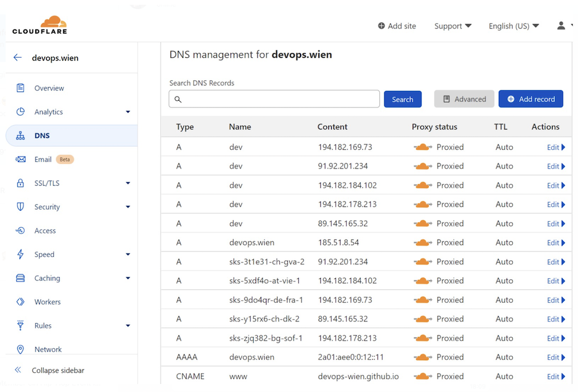Toggle proxy cloud for sks-zjq382-bg-sof-1
578x392 pixels.
point(423,338)
